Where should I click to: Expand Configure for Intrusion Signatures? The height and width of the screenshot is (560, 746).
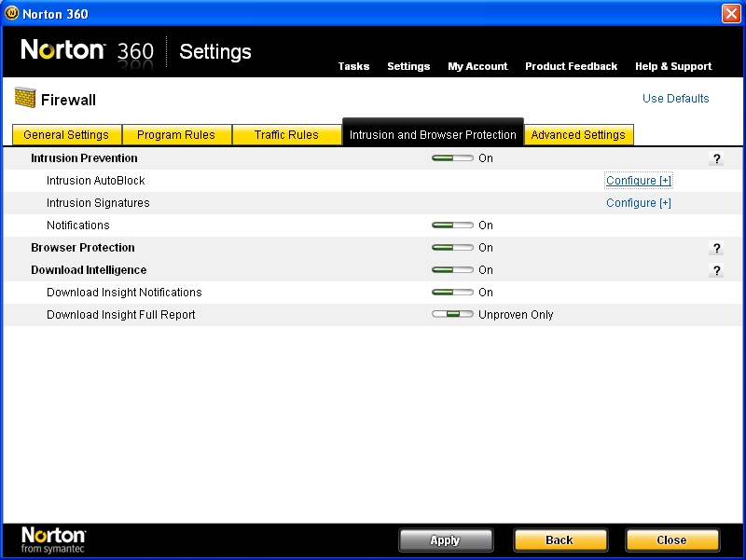639,203
